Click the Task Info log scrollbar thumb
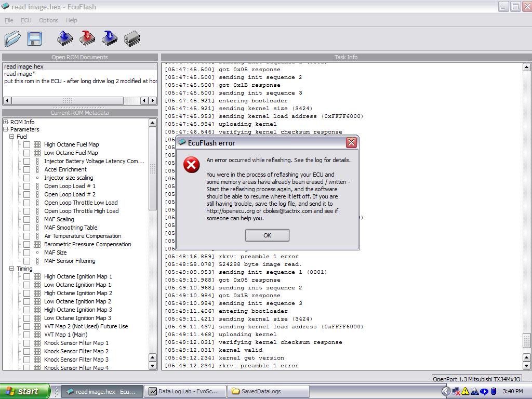532x399 pixels. [527, 341]
